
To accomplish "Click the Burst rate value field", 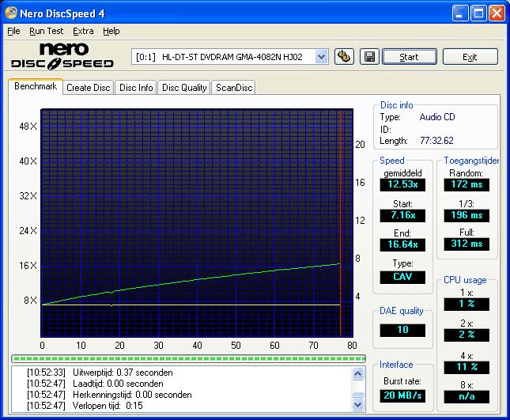I will [x=402, y=395].
